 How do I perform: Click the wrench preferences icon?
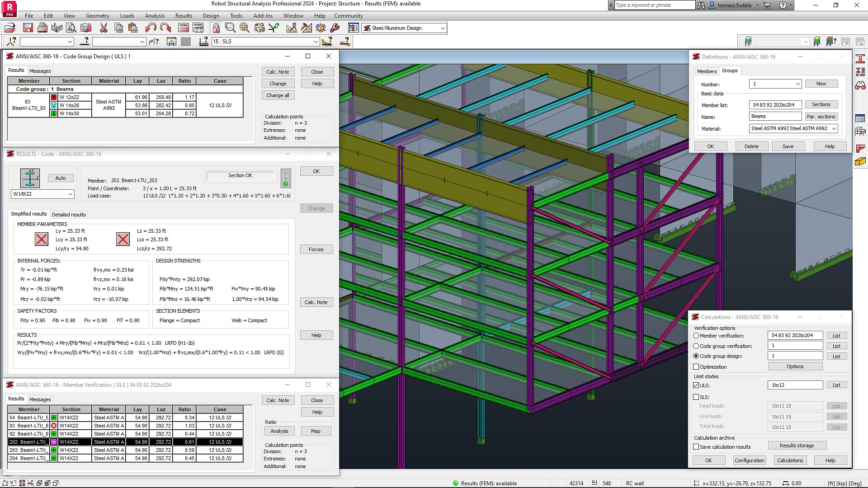(x=335, y=28)
